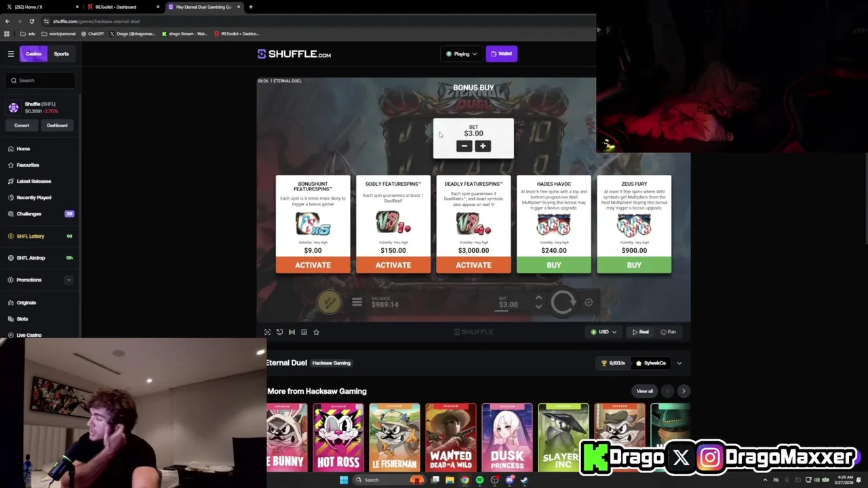
Task: Add game to favourites star
Action: pos(316,332)
